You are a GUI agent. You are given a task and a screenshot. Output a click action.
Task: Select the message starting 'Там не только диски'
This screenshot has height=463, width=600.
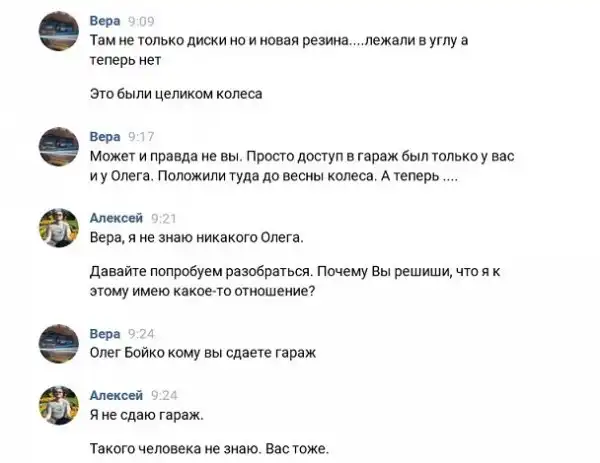(x=278, y=48)
